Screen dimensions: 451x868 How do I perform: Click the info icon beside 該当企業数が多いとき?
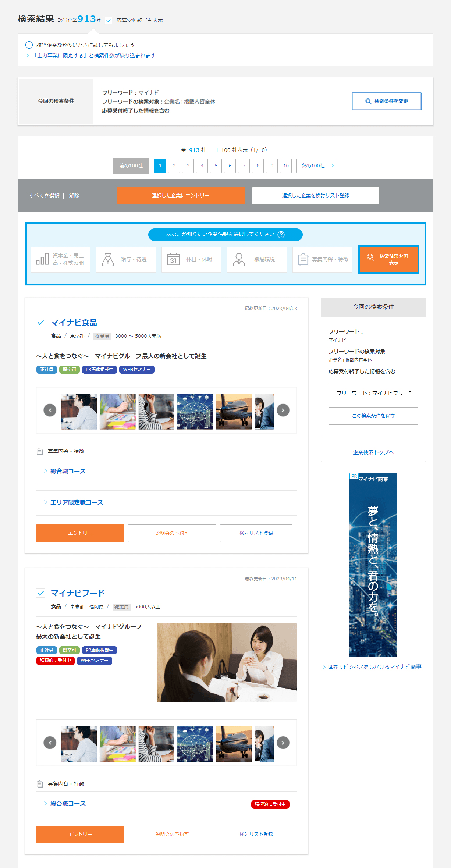point(29,45)
